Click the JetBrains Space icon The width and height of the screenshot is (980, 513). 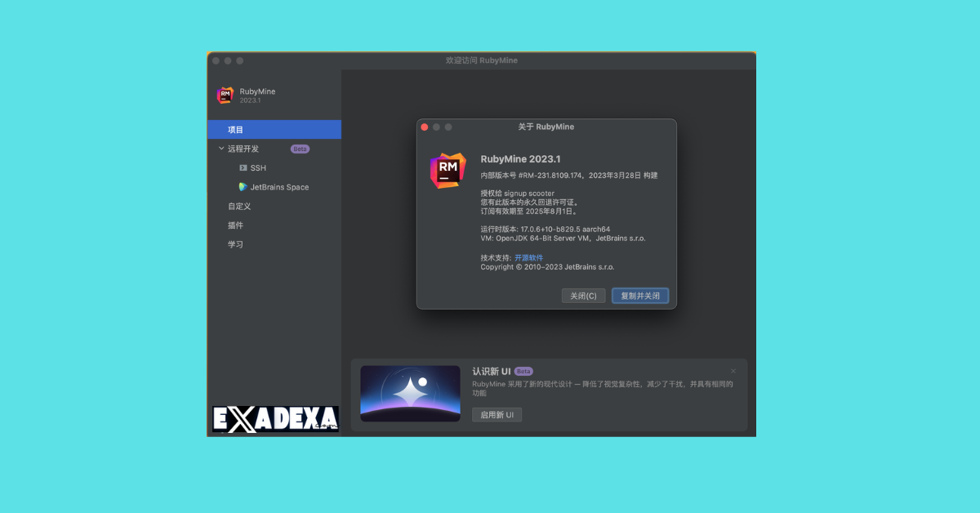point(243,187)
